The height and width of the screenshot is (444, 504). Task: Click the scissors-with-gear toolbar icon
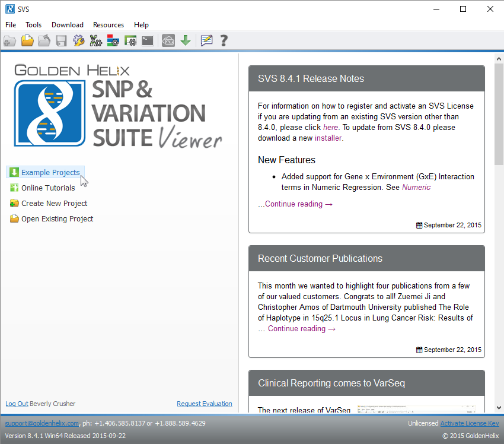click(95, 40)
